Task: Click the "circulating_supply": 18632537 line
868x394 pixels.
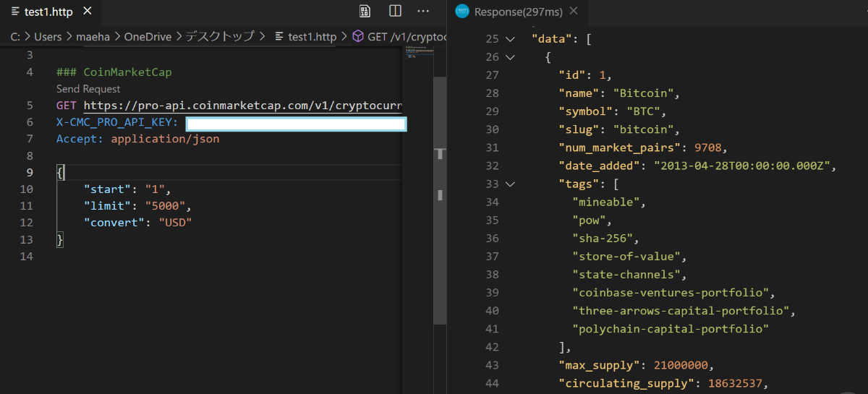Action: tap(663, 382)
